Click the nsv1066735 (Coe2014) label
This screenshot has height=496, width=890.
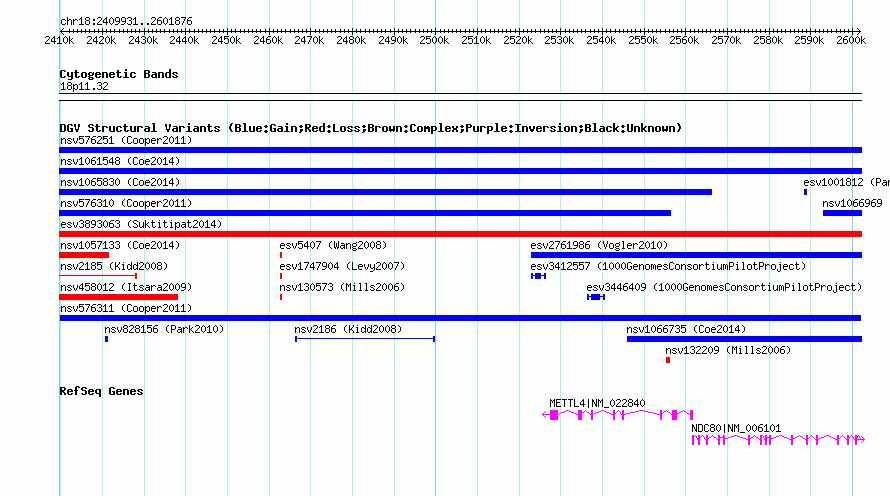coord(686,329)
